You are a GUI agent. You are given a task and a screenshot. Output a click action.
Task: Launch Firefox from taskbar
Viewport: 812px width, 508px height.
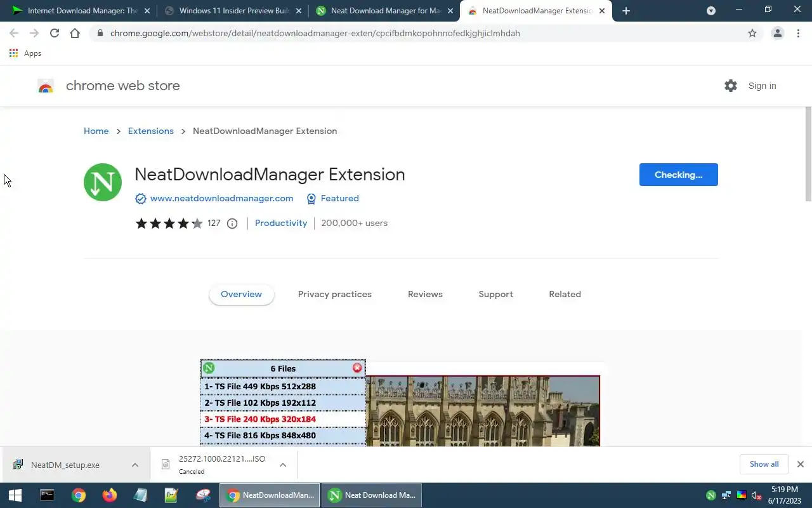(109, 495)
